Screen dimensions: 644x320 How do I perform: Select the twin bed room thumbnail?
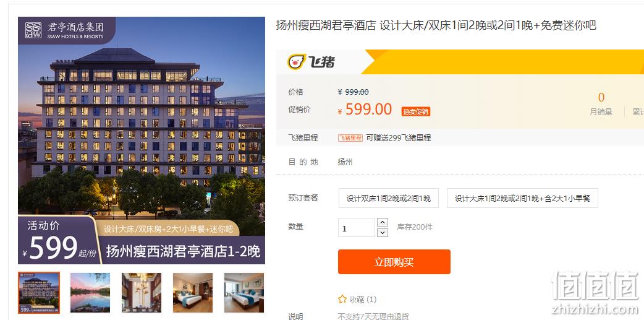pyautogui.click(x=244, y=292)
